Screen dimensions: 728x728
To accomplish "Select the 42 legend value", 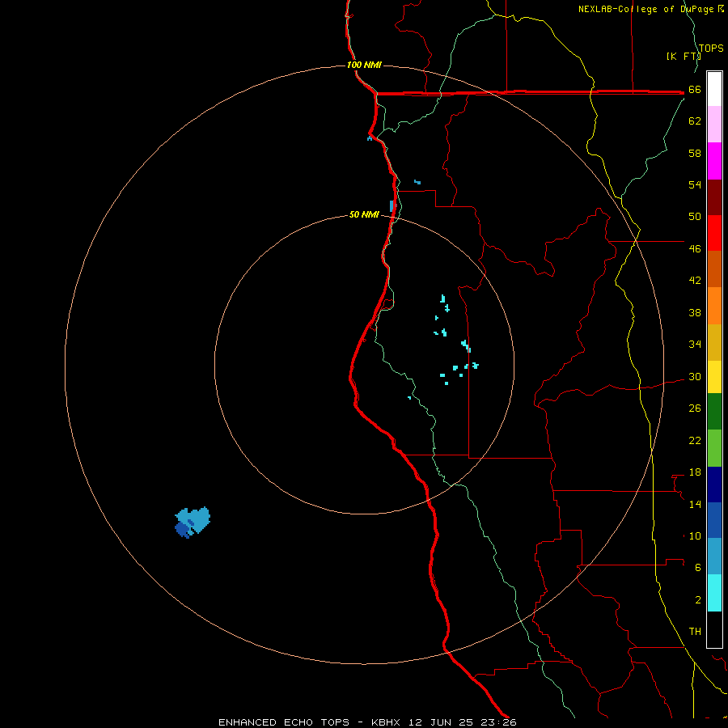I will 695,281.
